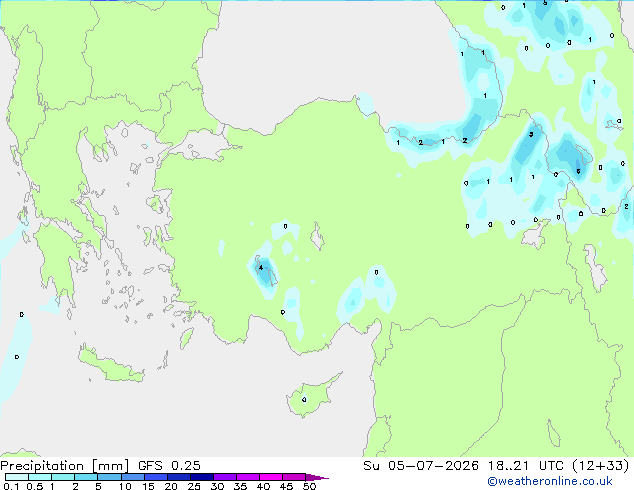Pick legend swatch between 25 and 30
Screen dimensions: 634x490
click(201, 477)
